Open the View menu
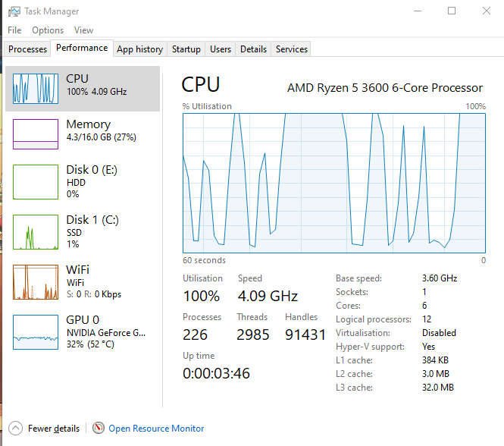The image size is (504, 446). point(83,30)
